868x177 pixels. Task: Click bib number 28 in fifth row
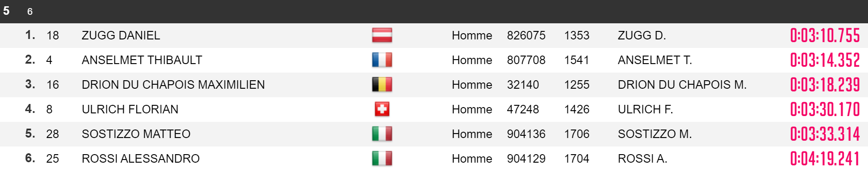[53, 134]
